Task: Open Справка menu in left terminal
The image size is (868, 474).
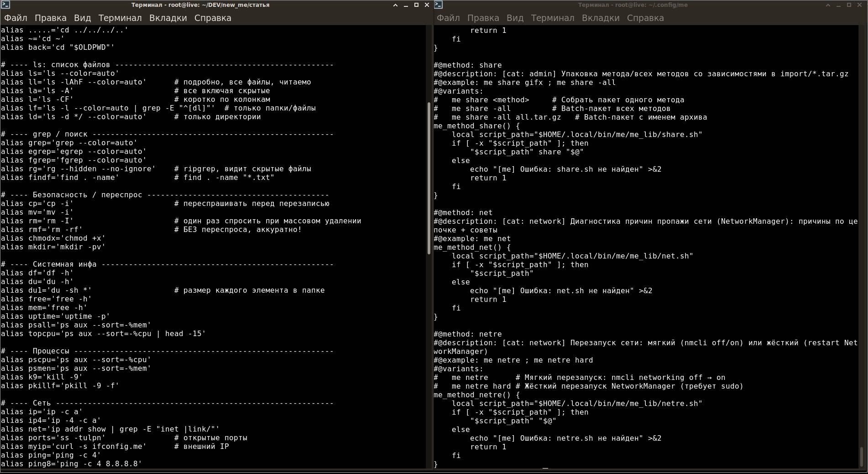Action: [213, 18]
